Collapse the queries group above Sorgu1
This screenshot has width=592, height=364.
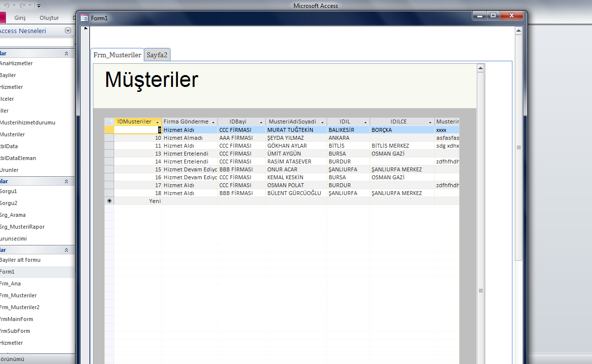pyautogui.click(x=66, y=181)
